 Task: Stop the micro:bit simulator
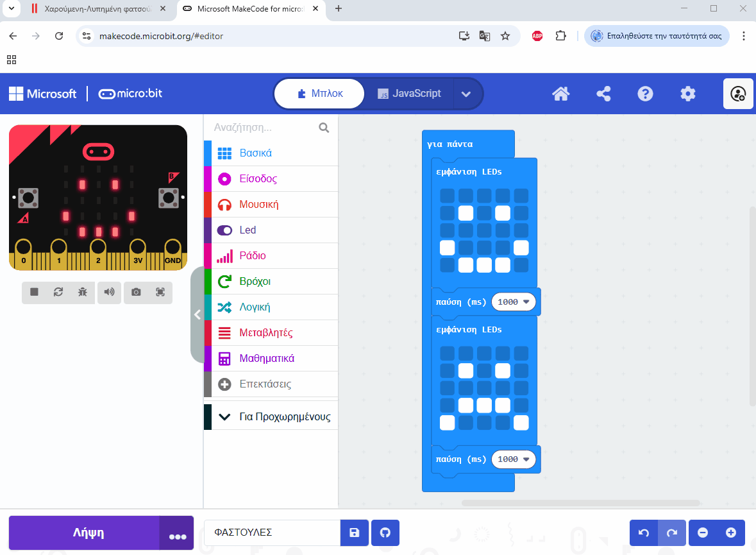click(x=34, y=292)
